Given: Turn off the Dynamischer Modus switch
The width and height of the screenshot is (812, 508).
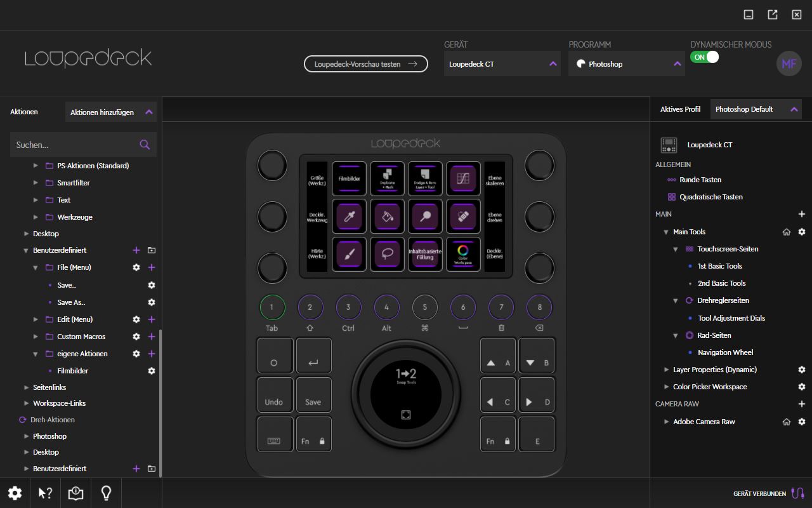Looking at the screenshot, I should (x=704, y=57).
